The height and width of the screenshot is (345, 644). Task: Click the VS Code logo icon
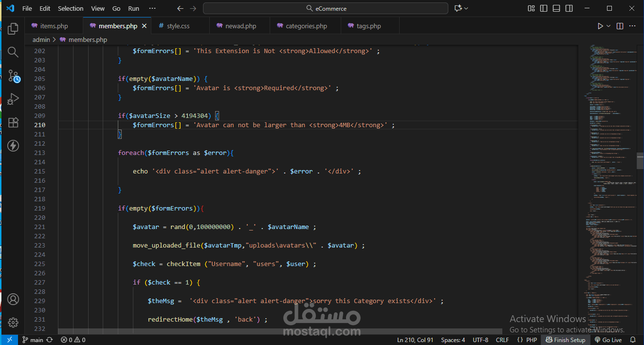coord(10,8)
